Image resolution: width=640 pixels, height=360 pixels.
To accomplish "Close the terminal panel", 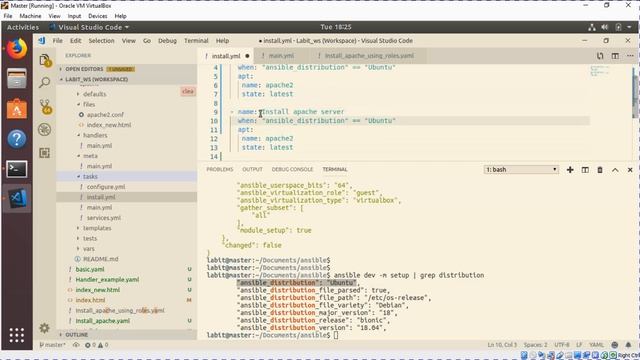I will 630,170.
